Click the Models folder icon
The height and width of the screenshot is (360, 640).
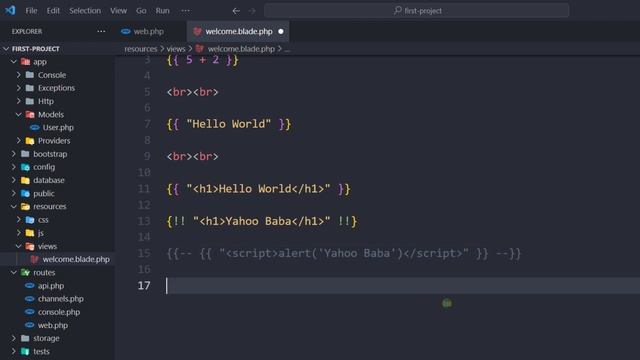[x=30, y=115]
